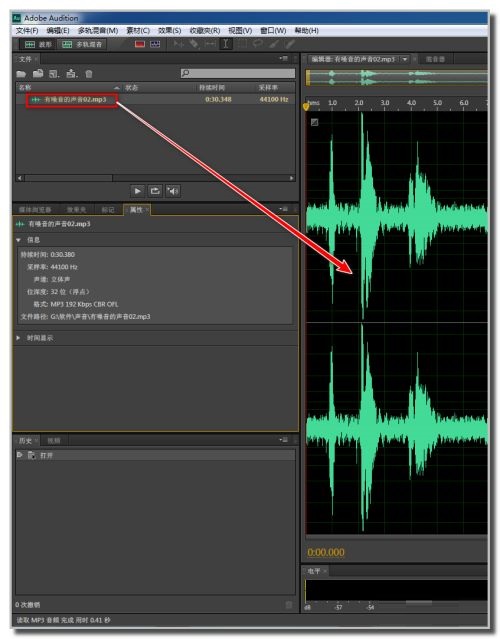Switch to the 效果夹 tab
Image resolution: width=500 pixels, height=639 pixels.
[x=76, y=210]
